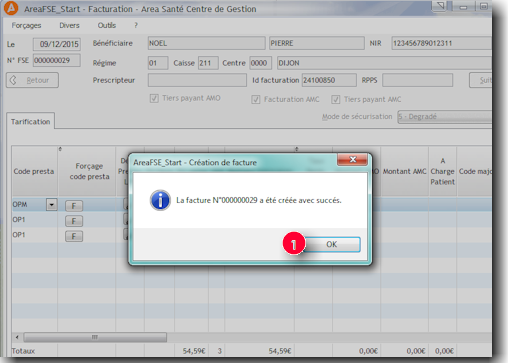The image size is (508, 363).
Task: Open the Mode de sécurisation dropdown
Action: coord(445,117)
